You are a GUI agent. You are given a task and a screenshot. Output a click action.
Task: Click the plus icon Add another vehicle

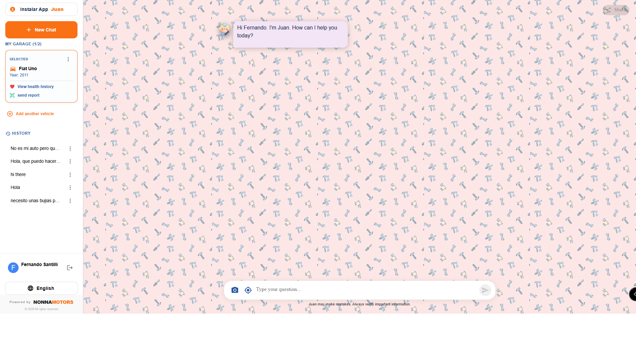point(10,114)
